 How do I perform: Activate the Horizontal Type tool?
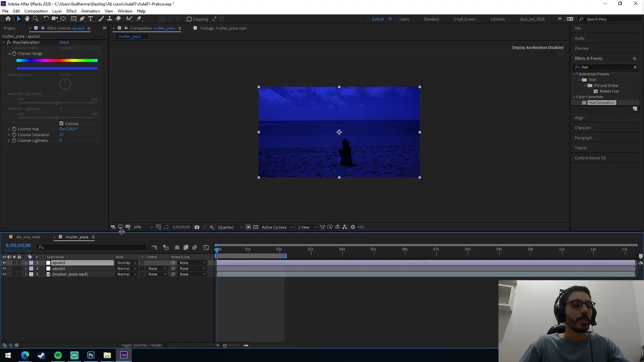point(91,19)
